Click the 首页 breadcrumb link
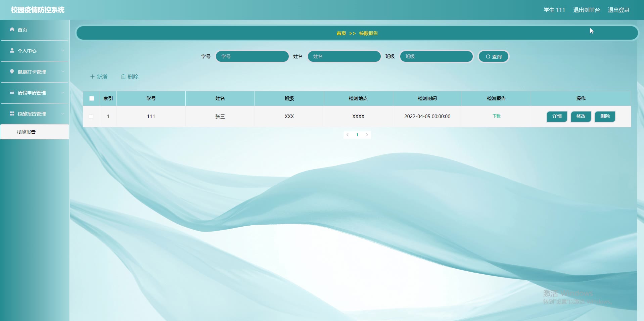644x321 pixels. (341, 33)
